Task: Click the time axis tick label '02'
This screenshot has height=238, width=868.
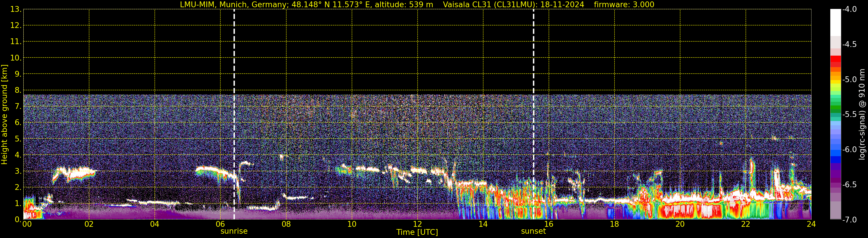Action: 89,224
